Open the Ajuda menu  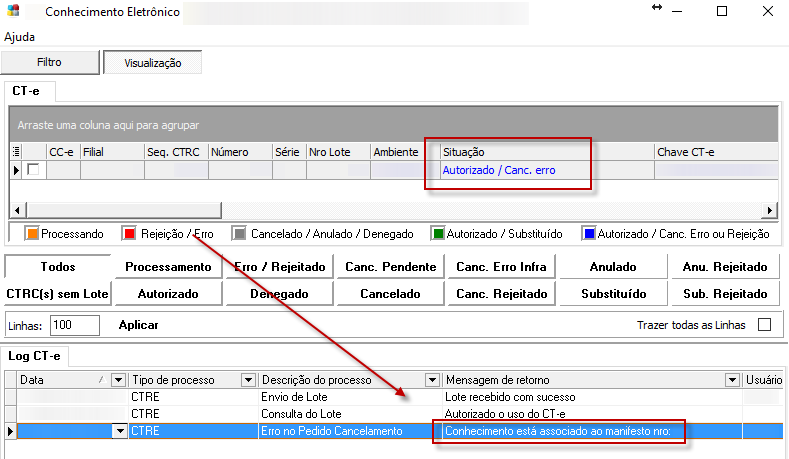click(19, 37)
